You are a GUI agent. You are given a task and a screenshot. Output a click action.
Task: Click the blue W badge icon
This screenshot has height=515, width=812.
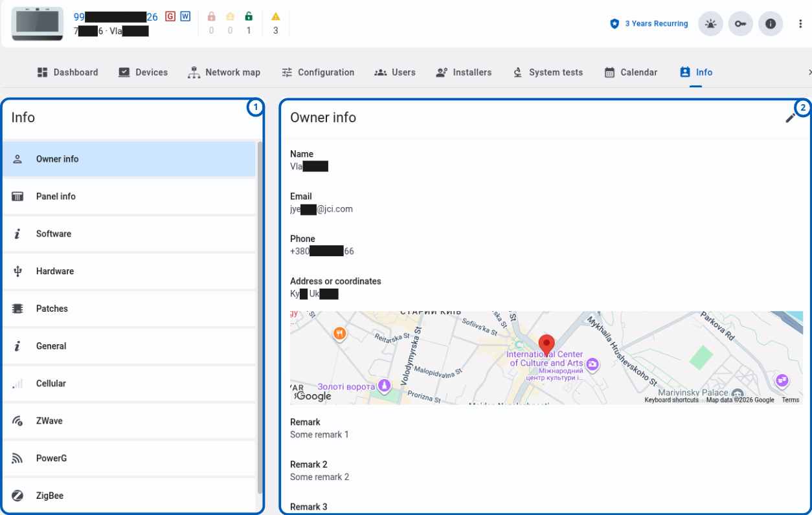pyautogui.click(x=185, y=16)
